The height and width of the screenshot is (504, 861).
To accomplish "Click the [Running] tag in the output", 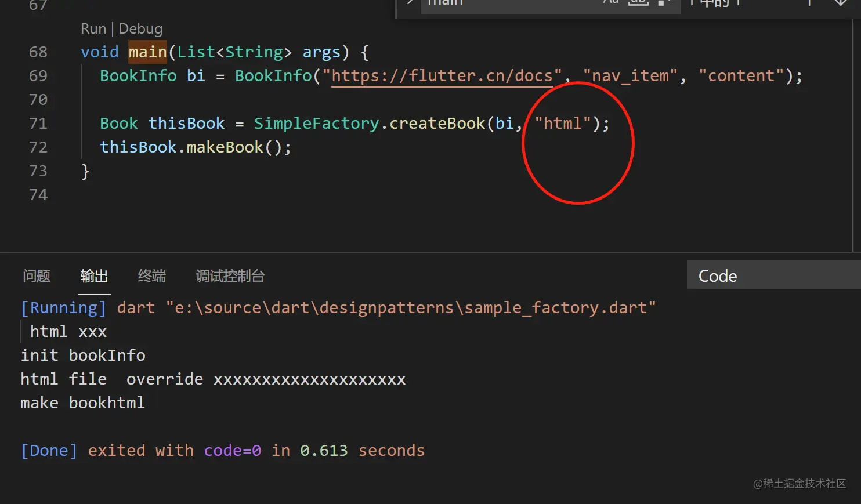I will tap(64, 307).
